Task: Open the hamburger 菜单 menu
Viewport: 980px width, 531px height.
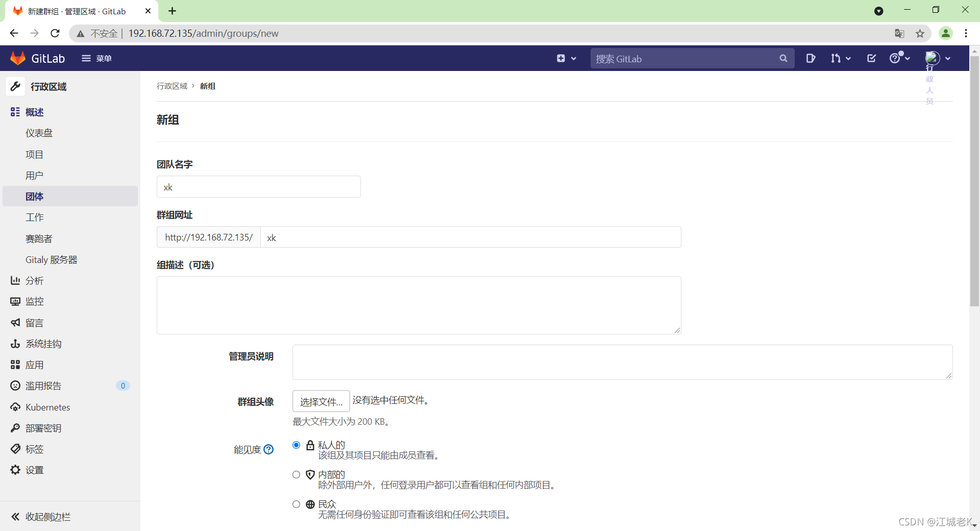Action: tap(96, 58)
